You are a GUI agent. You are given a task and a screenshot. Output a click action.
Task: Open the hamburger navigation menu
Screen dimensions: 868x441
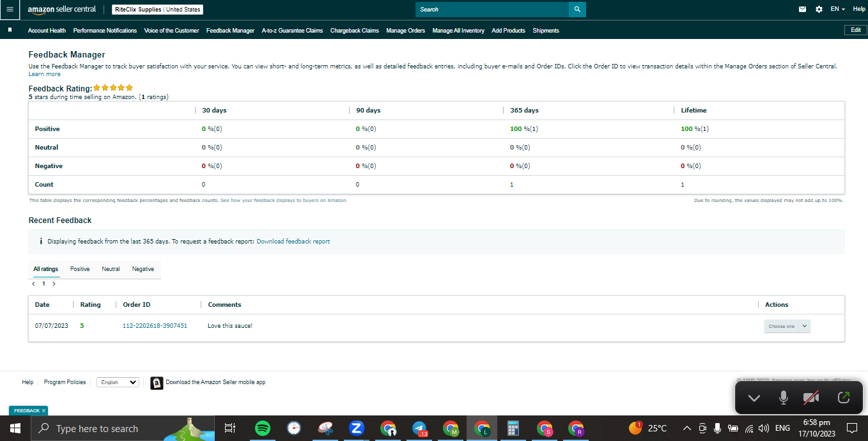pos(10,10)
